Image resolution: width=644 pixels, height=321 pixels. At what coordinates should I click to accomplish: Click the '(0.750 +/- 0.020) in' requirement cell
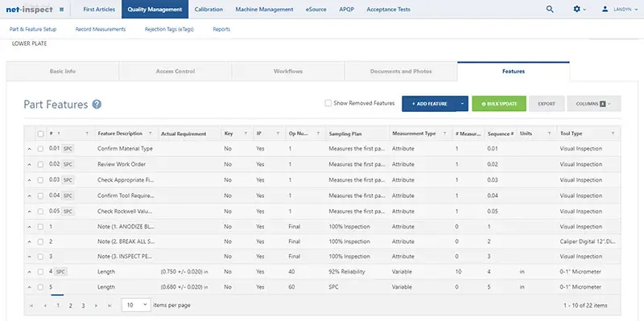pos(184,272)
